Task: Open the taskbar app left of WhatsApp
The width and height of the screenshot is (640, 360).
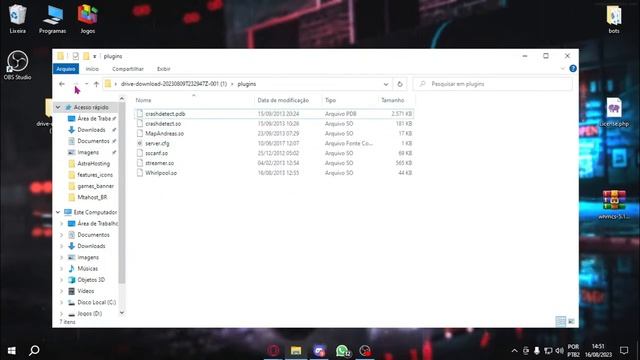Action: (x=319, y=351)
